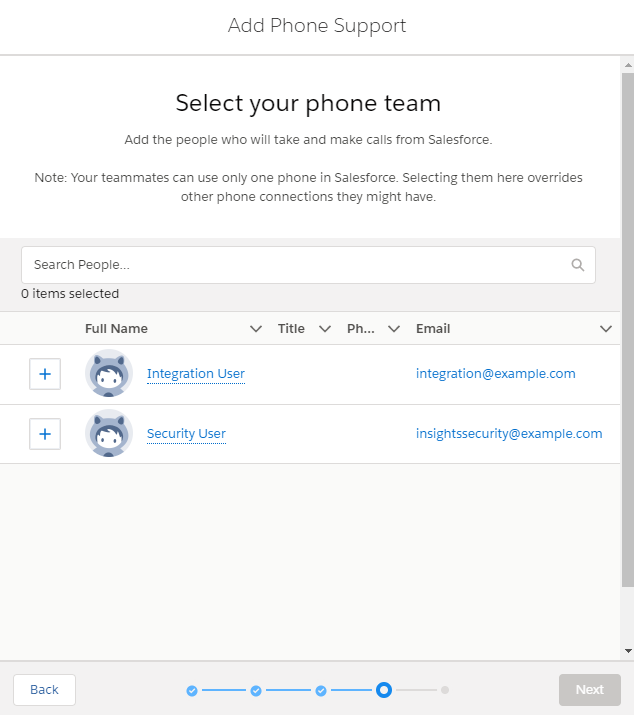Jump to second completed progress step
Screen dimensions: 634x715
pos(256,690)
